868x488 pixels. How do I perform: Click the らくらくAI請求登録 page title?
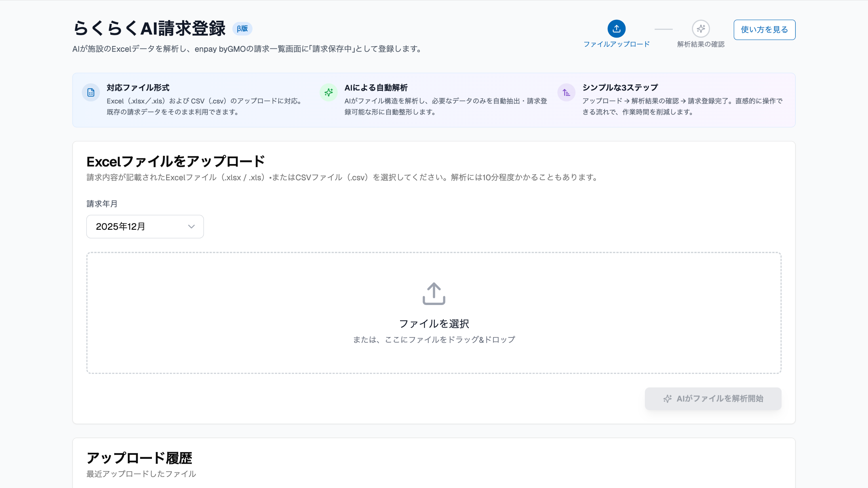(x=149, y=28)
